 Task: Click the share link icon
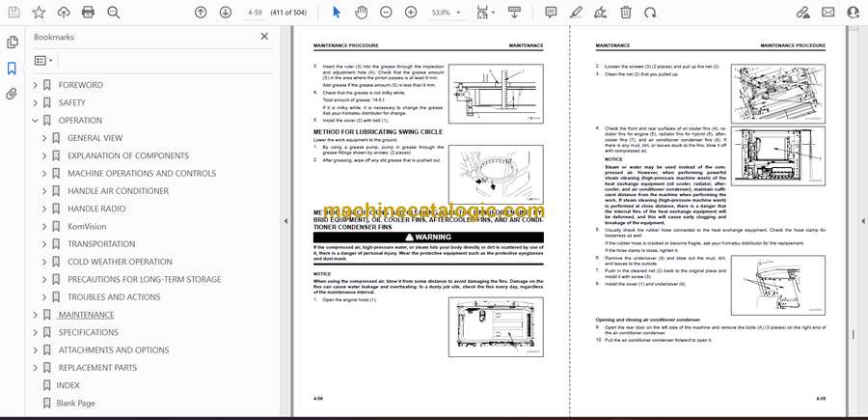click(802, 13)
